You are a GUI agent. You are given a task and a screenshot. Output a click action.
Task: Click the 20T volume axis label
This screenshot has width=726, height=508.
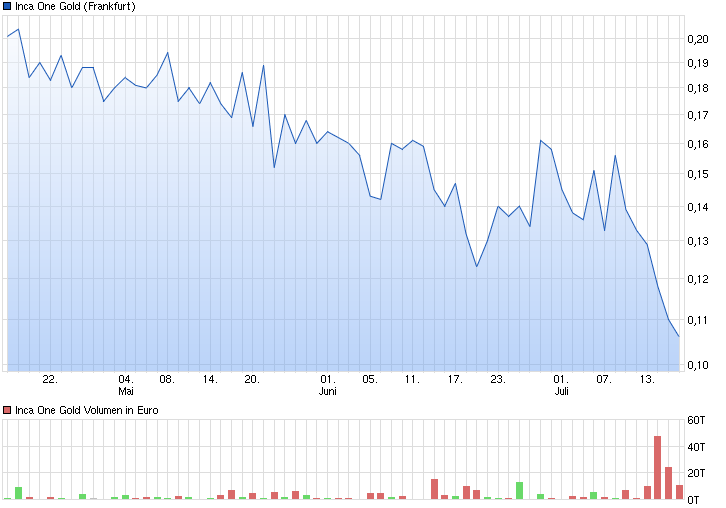[696, 473]
